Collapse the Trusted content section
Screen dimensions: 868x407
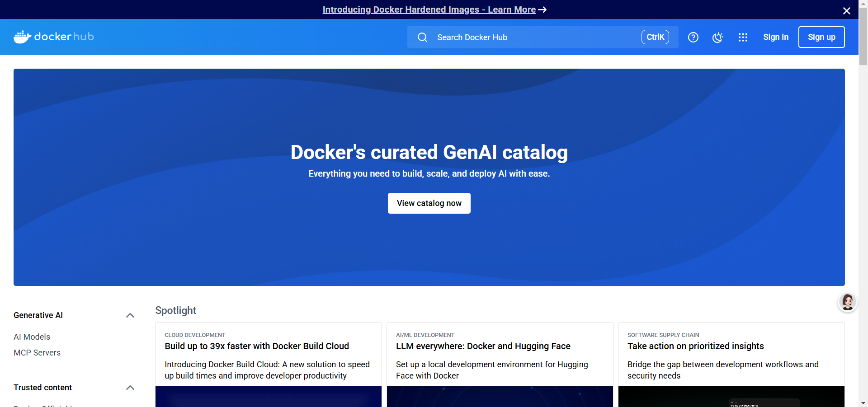[130, 388]
